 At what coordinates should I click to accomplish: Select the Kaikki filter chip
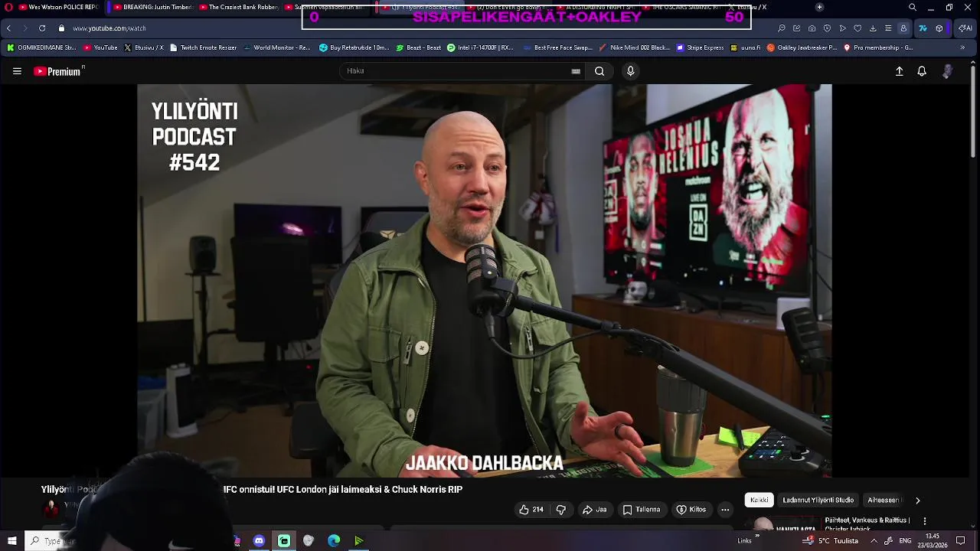[x=759, y=500]
